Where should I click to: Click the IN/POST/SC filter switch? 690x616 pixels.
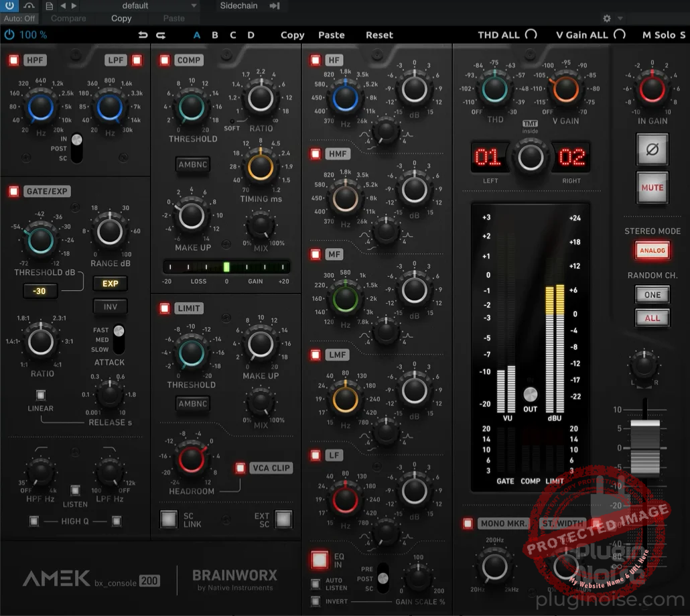coord(76,148)
